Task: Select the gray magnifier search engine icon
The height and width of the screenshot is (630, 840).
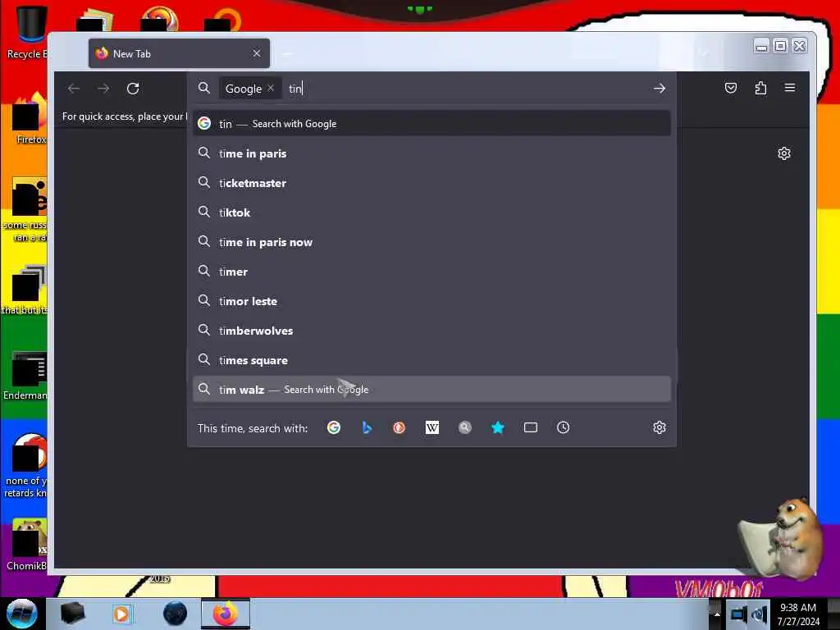Action: [x=465, y=427]
